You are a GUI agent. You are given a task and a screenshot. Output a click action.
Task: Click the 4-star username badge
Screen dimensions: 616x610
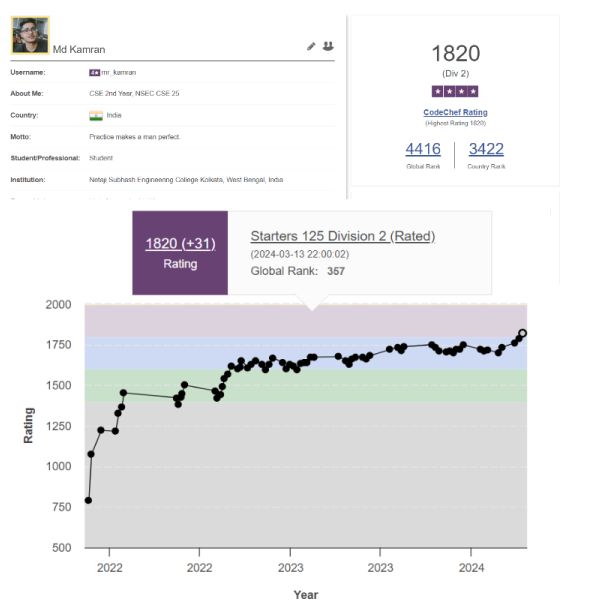(94, 73)
